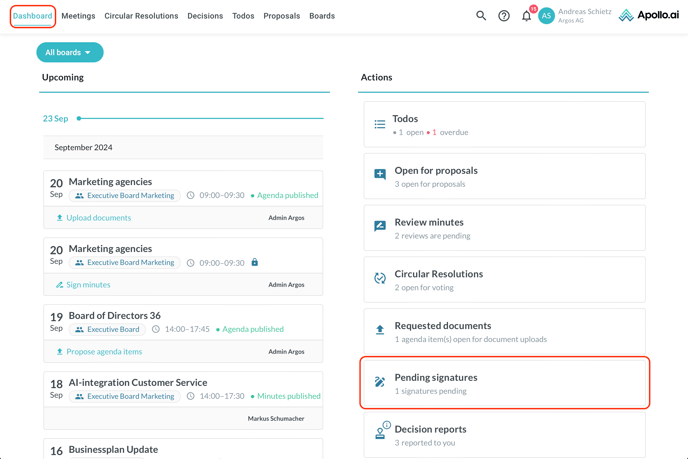Click the 23 Sep timeline marker
This screenshot has width=688, height=459.
[x=79, y=118]
